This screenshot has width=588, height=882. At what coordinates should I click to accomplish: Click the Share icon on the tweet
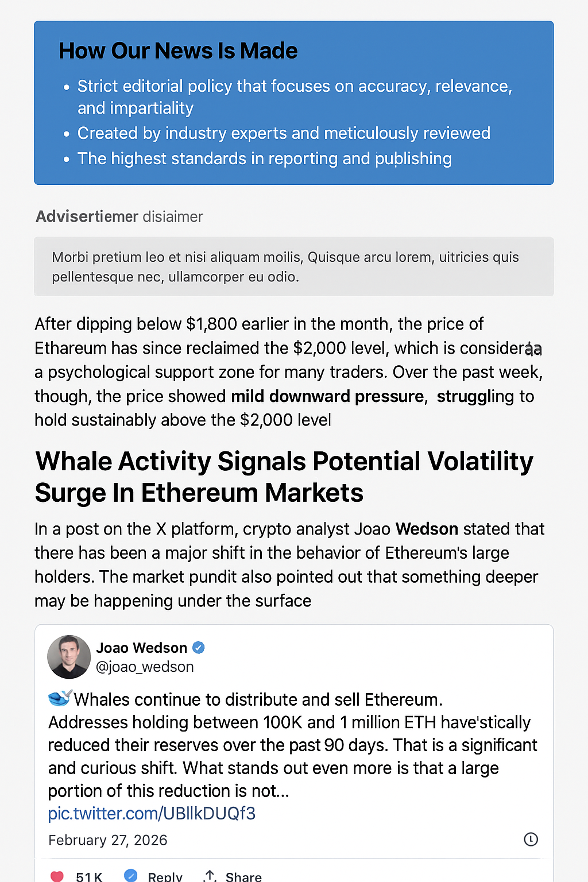(x=210, y=875)
